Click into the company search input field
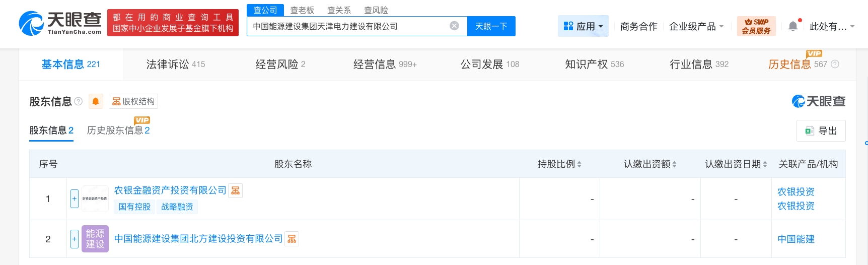 (347, 26)
